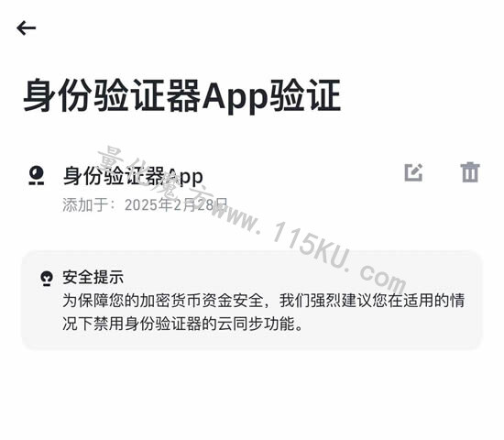Select the 2025年2月28日 date text

pos(176,205)
